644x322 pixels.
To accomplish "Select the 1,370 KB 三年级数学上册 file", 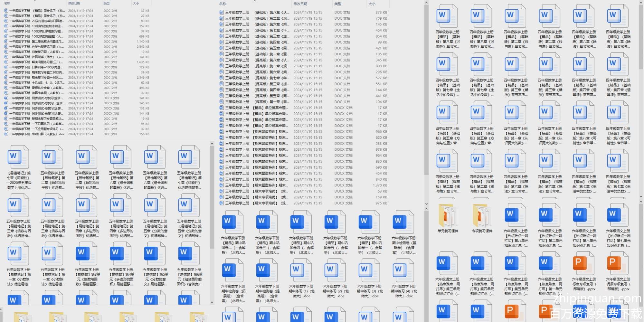I will point(254,185).
